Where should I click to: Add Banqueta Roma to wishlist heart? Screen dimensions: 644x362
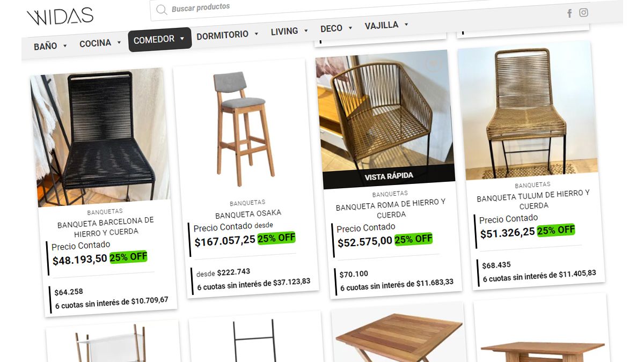pos(433,64)
